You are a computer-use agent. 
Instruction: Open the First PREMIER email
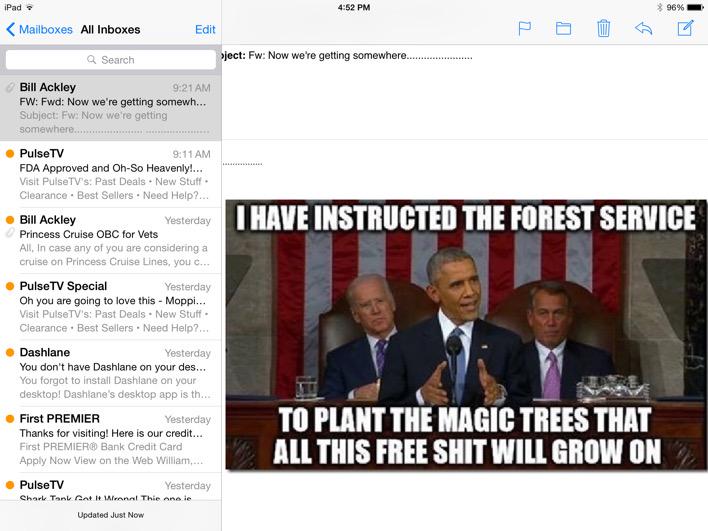click(x=111, y=439)
